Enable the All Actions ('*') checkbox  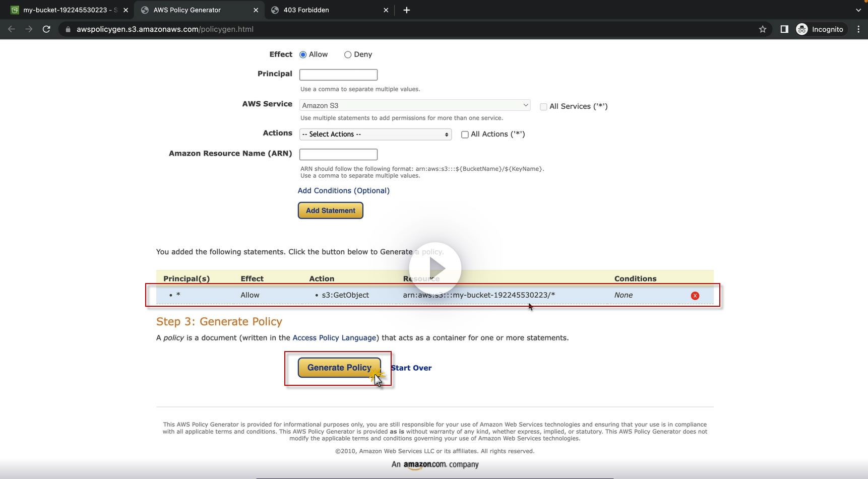(x=465, y=134)
